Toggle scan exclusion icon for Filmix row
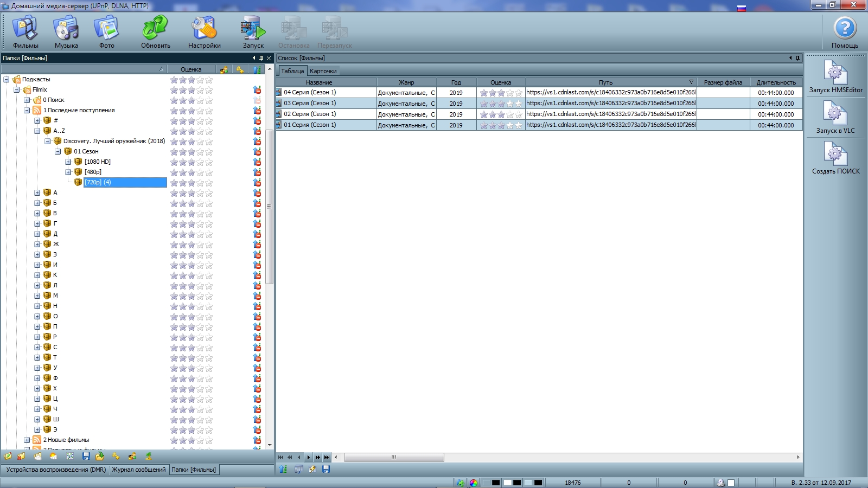This screenshot has width=868, height=488. click(257, 90)
